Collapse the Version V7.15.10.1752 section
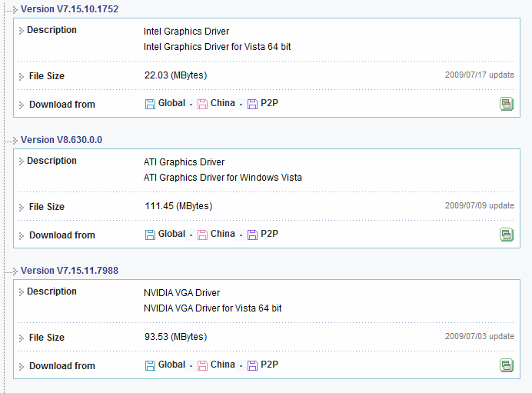Viewport: 532px width, 393px height. [x=15, y=10]
